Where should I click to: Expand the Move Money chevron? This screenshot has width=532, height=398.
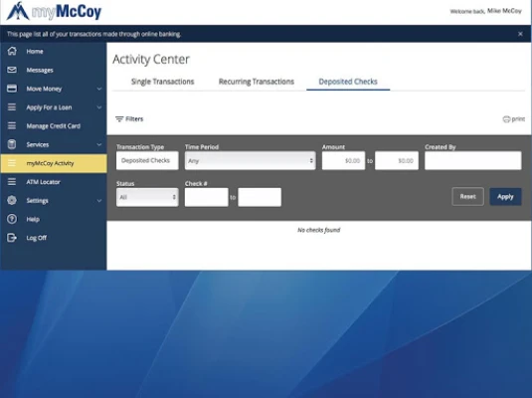coord(99,89)
